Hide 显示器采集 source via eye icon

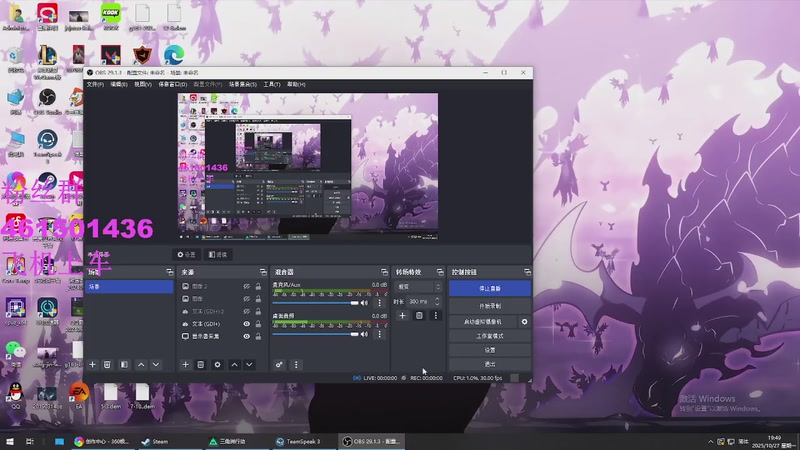246,336
